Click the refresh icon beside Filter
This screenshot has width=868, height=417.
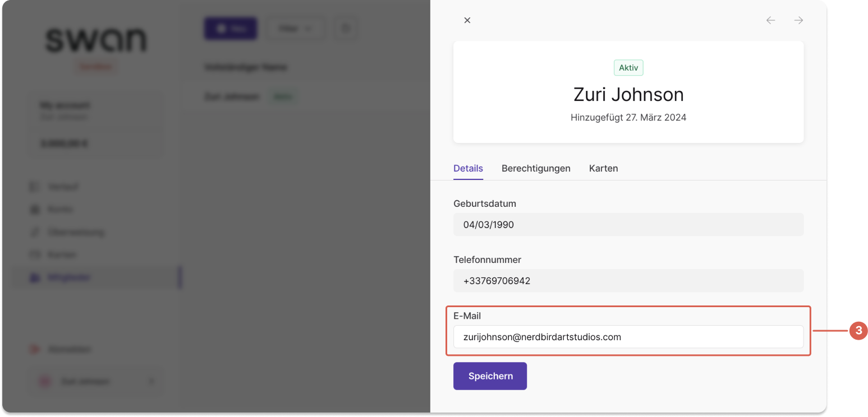click(x=346, y=29)
